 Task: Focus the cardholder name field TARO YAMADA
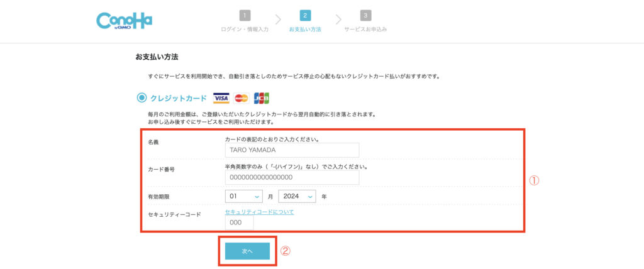click(292, 150)
